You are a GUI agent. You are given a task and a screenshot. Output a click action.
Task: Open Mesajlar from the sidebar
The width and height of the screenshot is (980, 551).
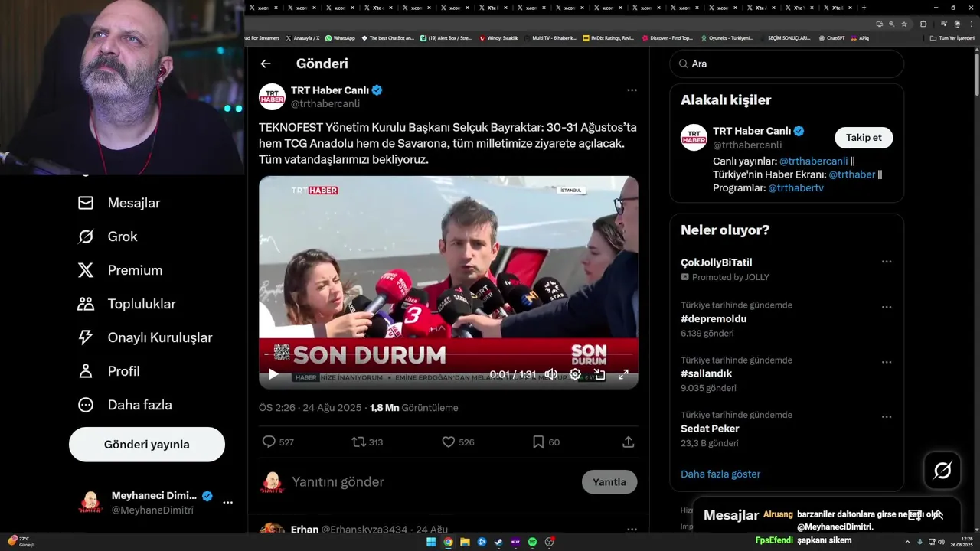coord(119,203)
